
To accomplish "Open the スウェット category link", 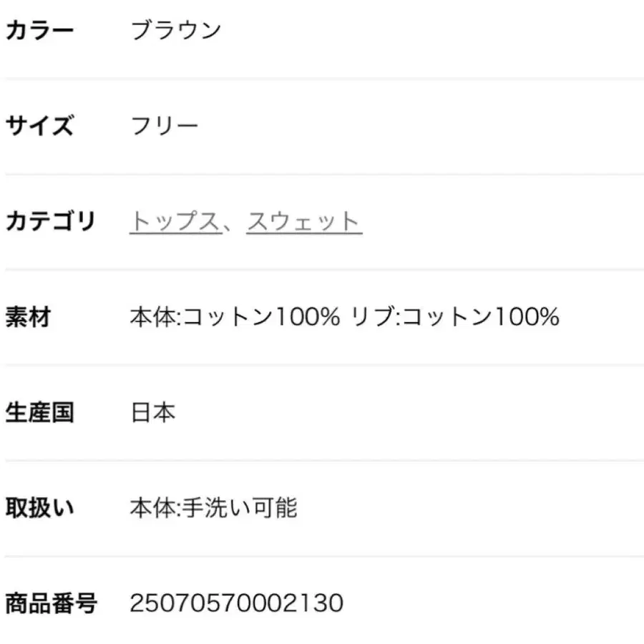I will coord(304,222).
